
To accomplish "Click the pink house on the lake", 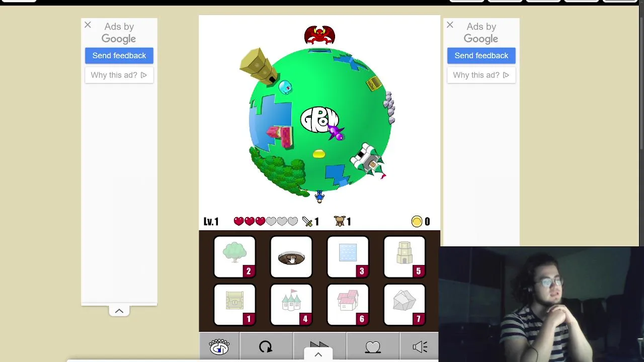I will click(280, 136).
